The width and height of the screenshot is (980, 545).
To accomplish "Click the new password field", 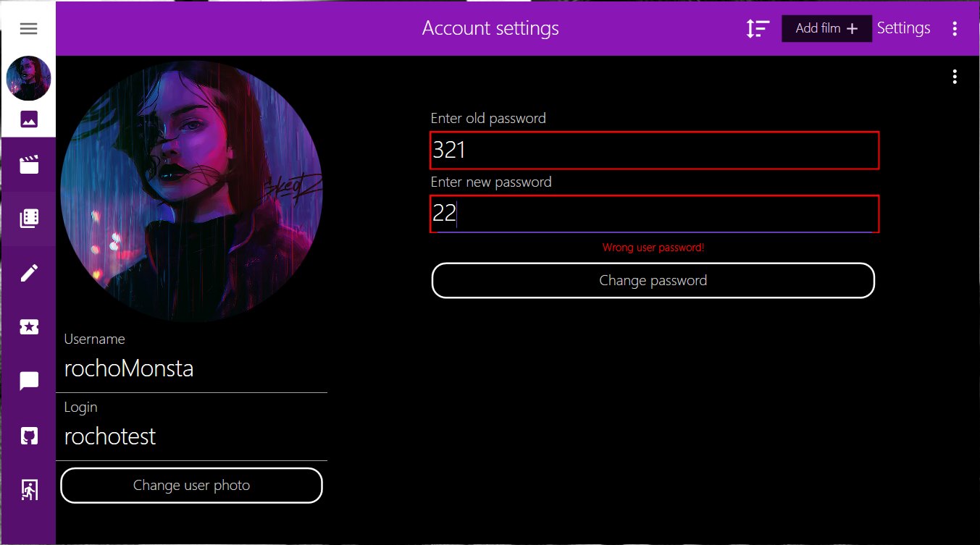I will (655, 214).
